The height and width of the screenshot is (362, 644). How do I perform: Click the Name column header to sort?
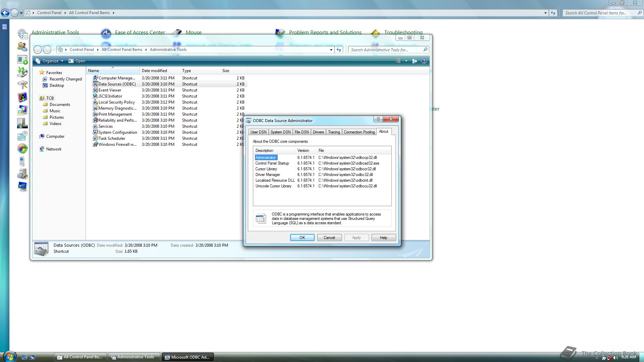pyautogui.click(x=113, y=71)
